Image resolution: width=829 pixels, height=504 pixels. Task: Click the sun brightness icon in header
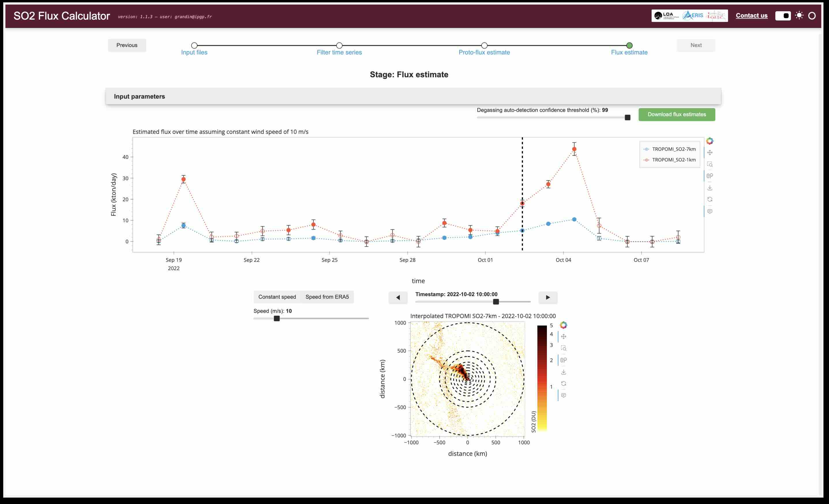pos(799,16)
